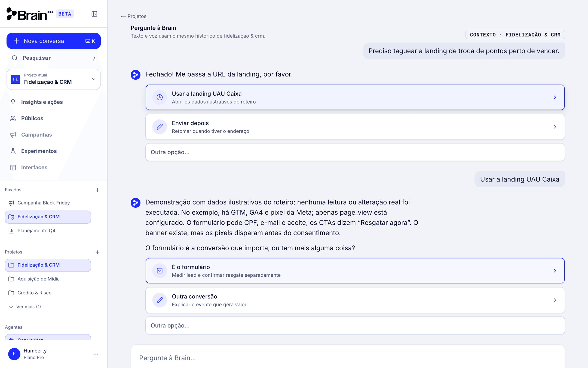This screenshot has width=588, height=368.
Task: Click the clock icon on Usar a landing UAU Caixa card
Action: click(x=160, y=97)
